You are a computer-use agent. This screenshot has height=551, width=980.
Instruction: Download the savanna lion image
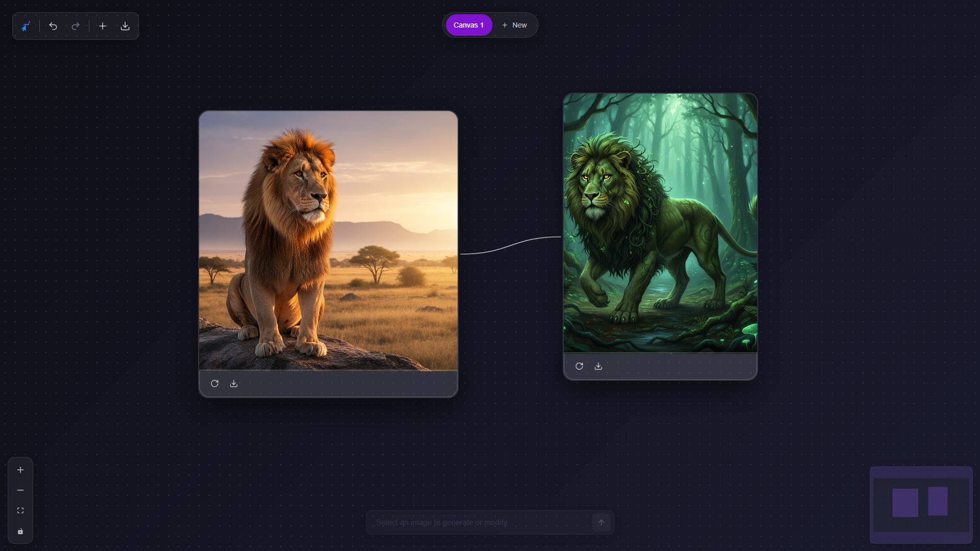coord(234,384)
